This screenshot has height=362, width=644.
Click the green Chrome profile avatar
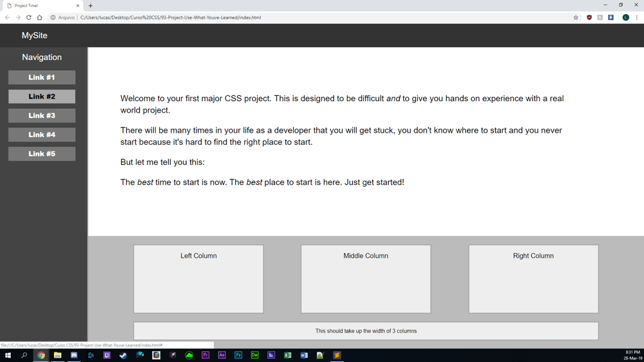[625, 17]
